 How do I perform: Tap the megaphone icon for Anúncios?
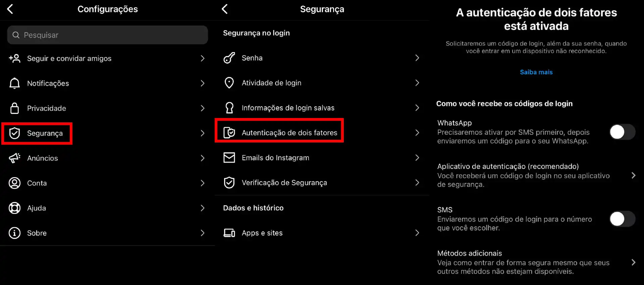pyautogui.click(x=14, y=158)
